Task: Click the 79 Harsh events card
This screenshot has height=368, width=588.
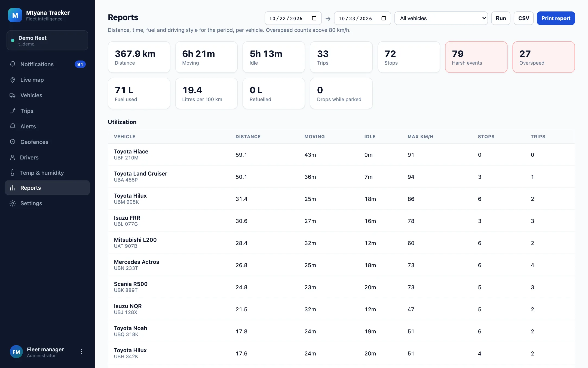Action: tap(476, 57)
